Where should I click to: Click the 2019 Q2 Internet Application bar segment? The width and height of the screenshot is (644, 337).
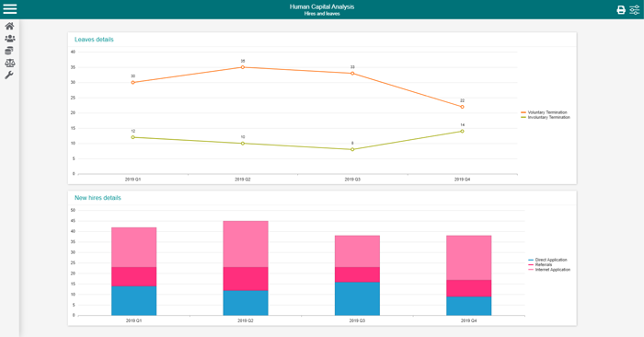click(246, 244)
